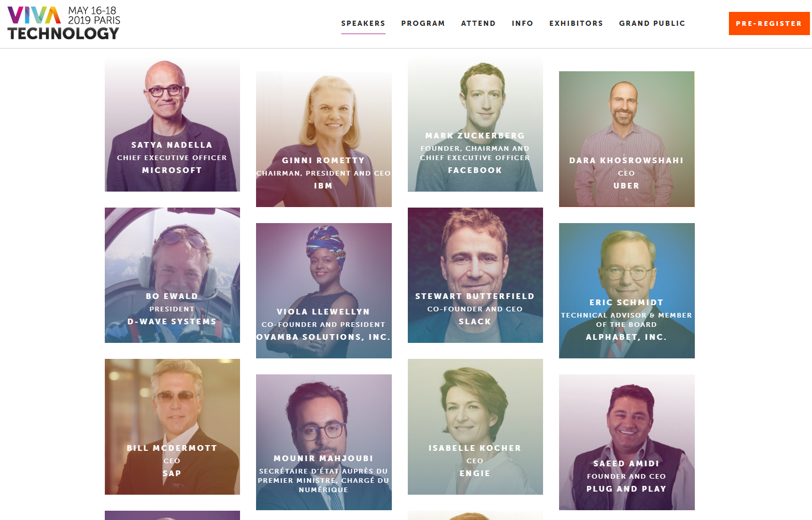Open the Exhibitors section
Screen dimensions: 812x520
576,23
